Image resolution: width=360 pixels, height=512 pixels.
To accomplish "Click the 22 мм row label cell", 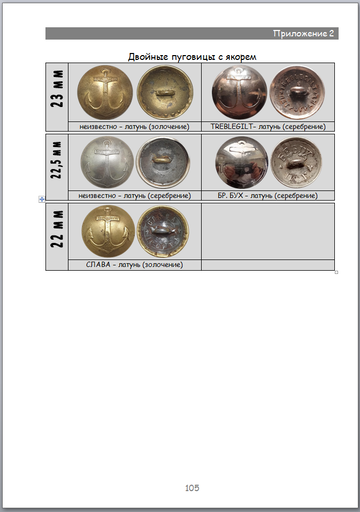I will tap(57, 236).
